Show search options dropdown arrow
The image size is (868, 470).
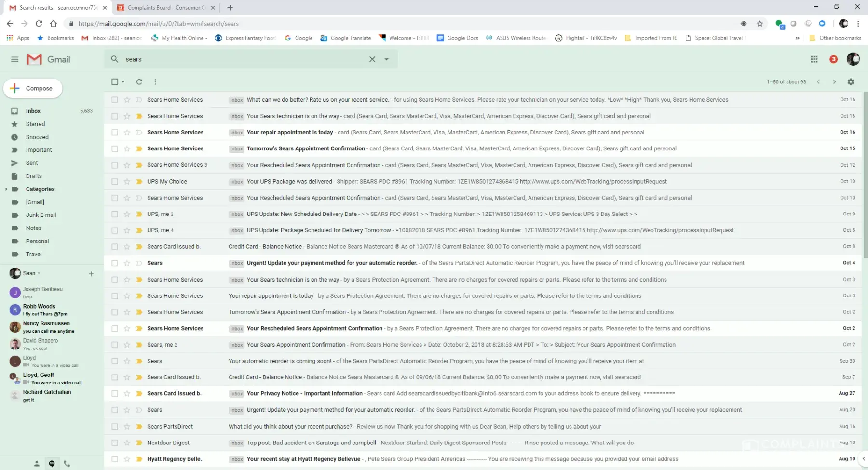coord(386,59)
